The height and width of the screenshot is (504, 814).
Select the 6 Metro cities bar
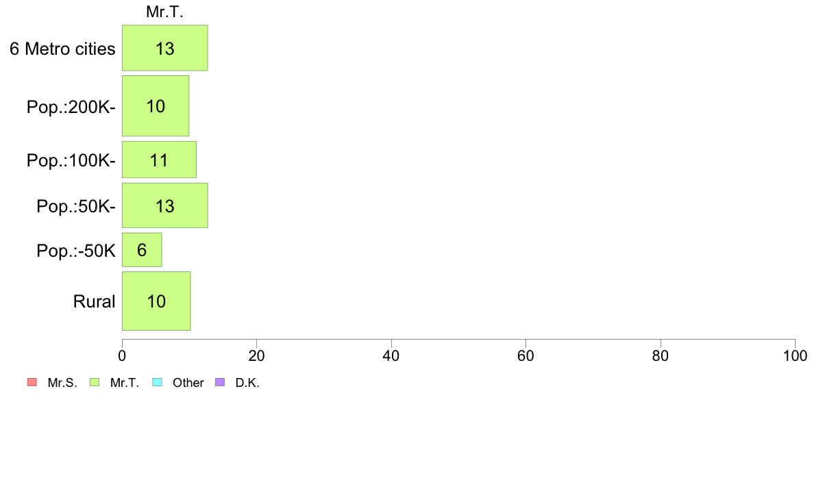[x=165, y=48]
